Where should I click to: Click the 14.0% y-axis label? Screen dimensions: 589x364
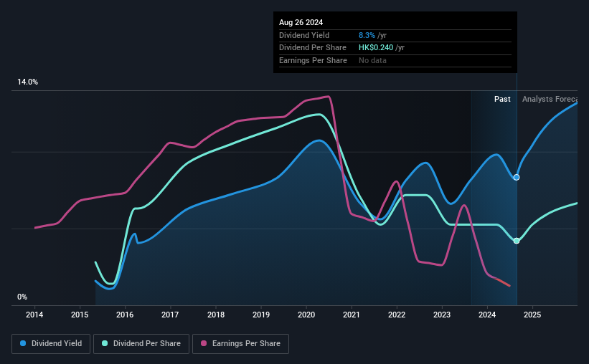(27, 82)
